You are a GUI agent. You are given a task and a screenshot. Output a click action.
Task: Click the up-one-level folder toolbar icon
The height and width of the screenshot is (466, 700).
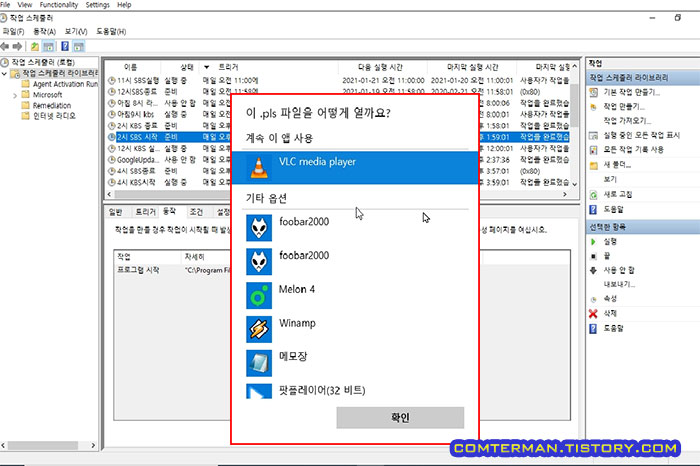(x=34, y=46)
